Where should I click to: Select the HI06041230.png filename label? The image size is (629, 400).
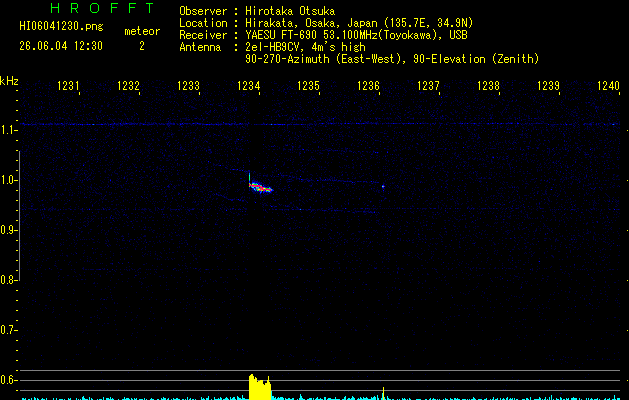click(61, 27)
